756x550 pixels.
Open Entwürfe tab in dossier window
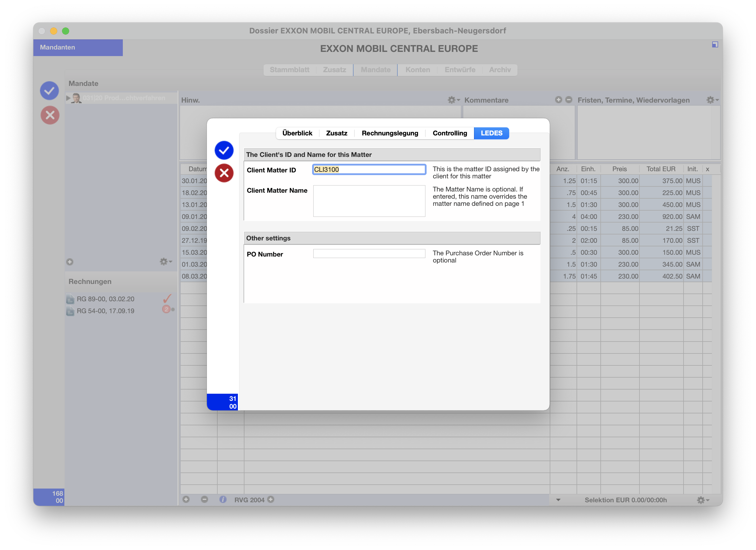coord(460,70)
